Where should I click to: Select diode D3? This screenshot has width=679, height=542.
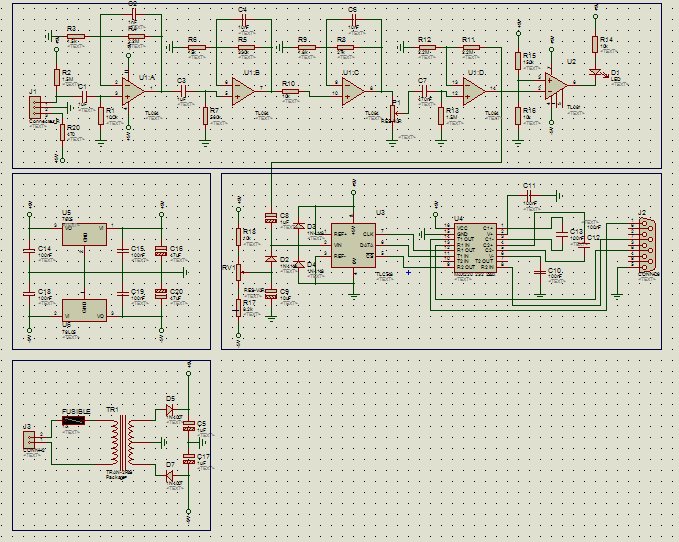point(299,226)
